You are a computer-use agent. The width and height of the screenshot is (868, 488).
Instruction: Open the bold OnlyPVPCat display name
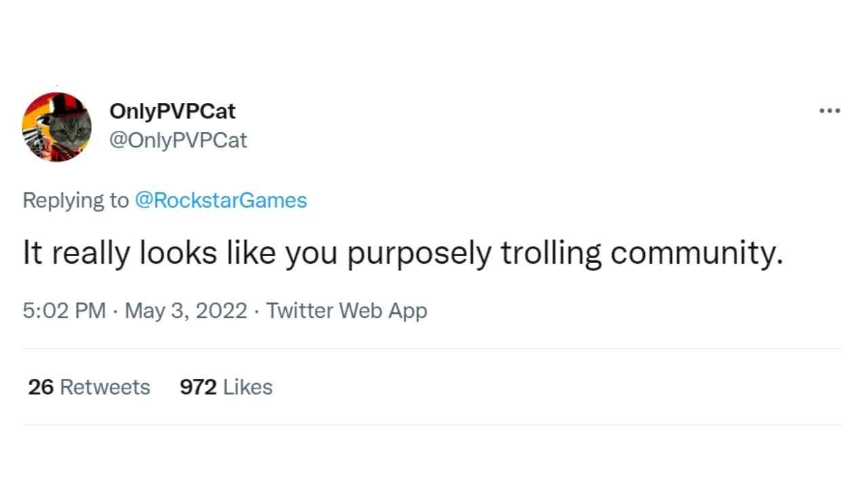pos(172,111)
